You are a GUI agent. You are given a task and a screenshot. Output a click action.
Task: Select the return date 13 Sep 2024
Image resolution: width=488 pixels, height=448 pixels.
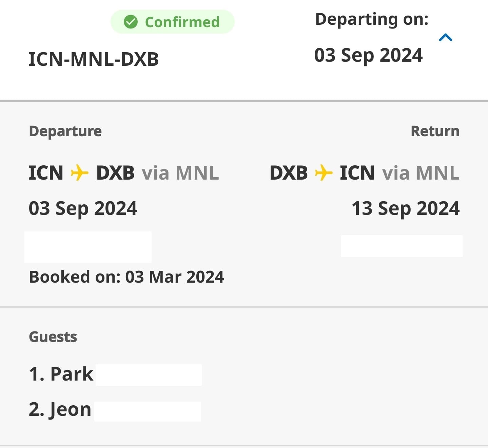[405, 208]
